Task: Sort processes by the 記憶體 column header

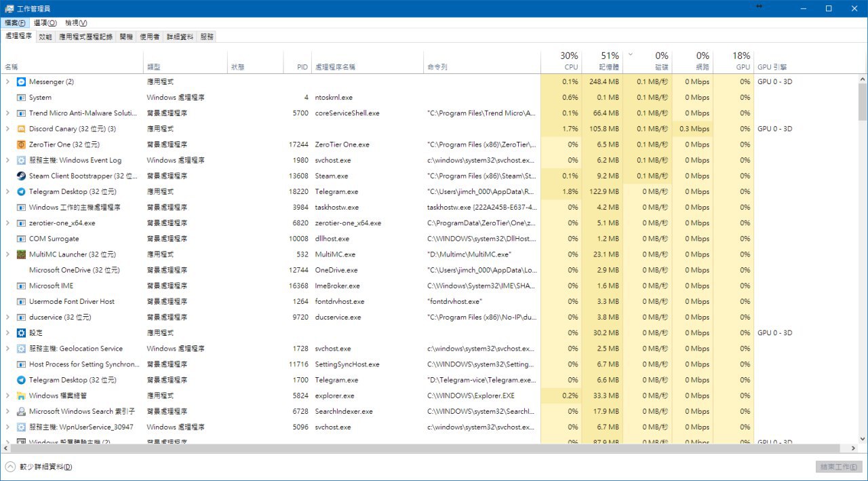Action: pyautogui.click(x=601, y=61)
